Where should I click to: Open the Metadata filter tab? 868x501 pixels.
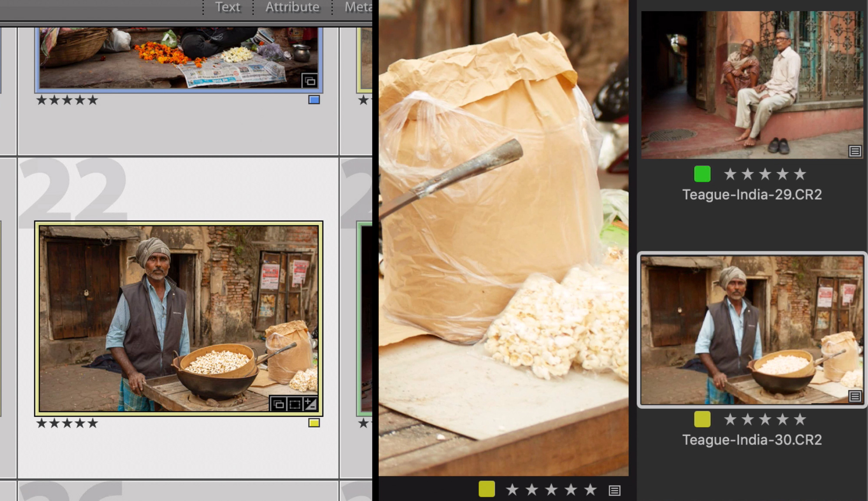tap(358, 7)
